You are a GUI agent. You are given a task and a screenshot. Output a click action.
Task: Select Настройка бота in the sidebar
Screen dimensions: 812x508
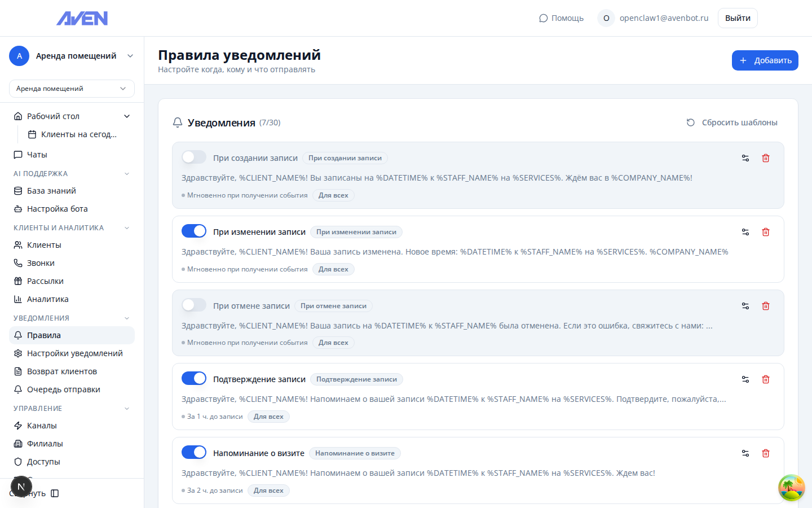(57, 208)
